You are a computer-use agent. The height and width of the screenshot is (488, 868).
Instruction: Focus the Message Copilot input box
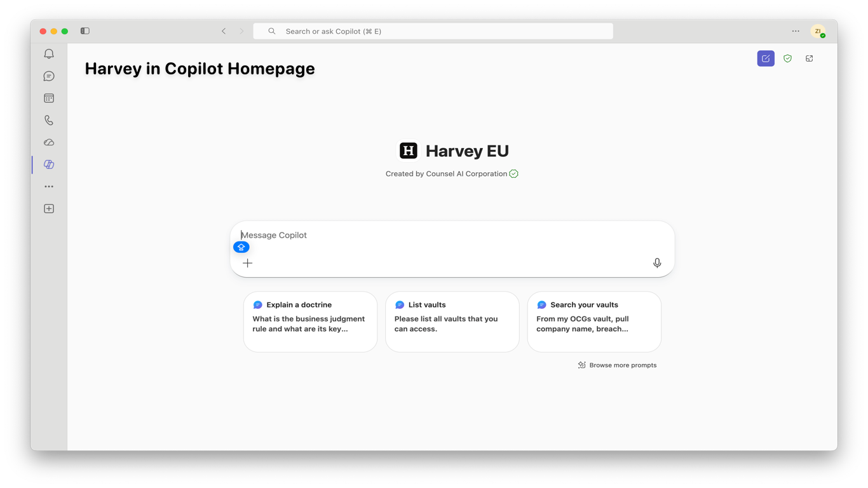click(452, 235)
